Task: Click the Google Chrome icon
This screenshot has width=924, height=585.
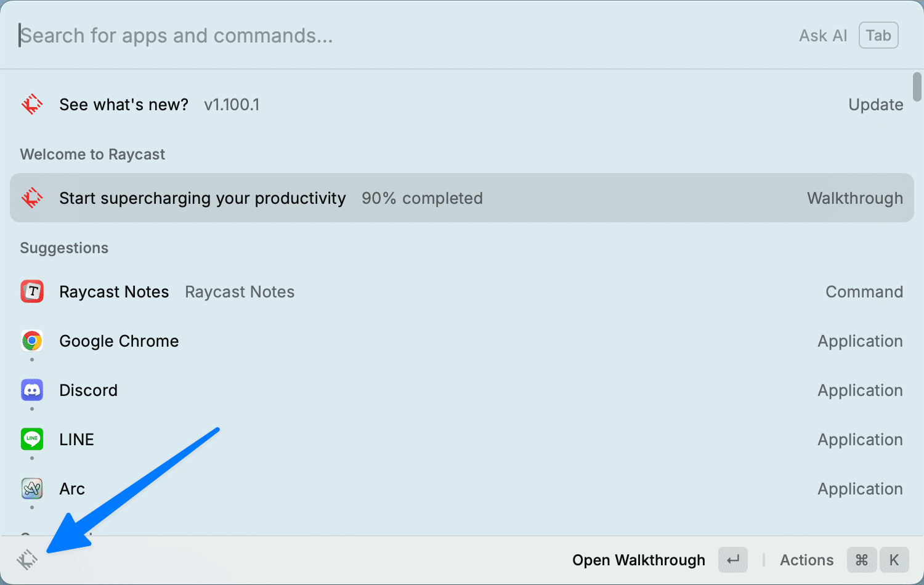Action: (32, 341)
